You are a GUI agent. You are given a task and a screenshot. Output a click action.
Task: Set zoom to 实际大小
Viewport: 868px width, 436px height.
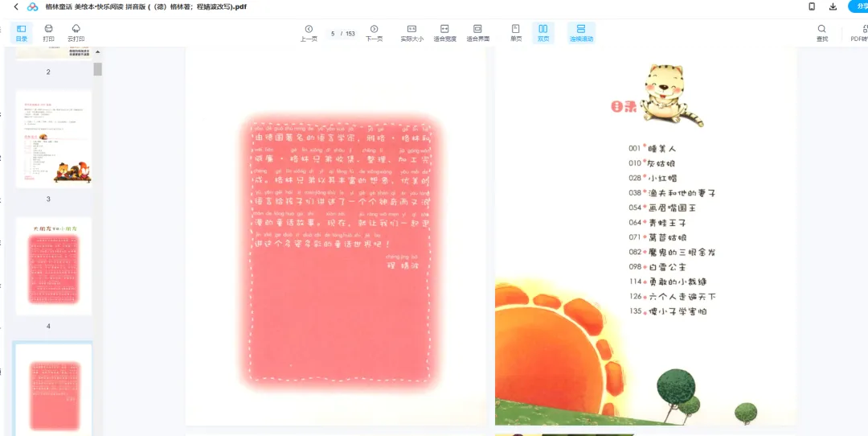(x=411, y=33)
